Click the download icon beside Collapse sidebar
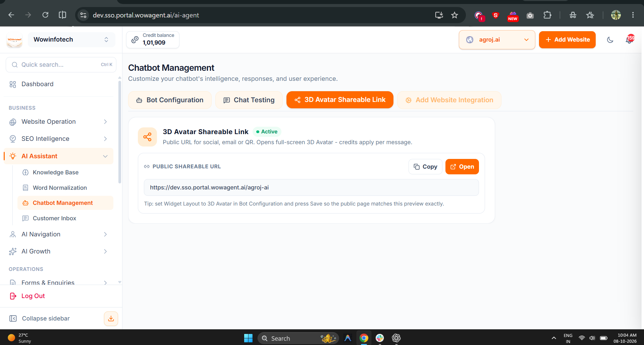The image size is (644, 345). (111, 319)
